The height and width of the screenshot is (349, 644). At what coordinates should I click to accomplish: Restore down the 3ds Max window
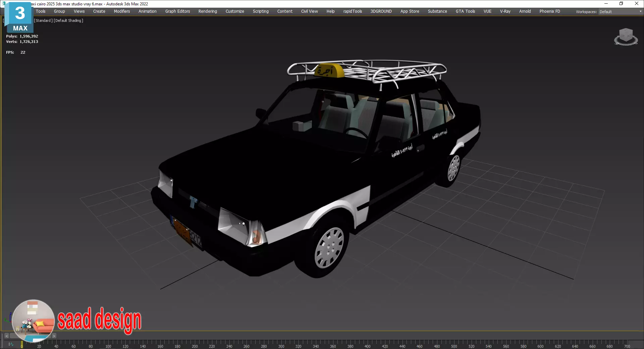(621, 4)
